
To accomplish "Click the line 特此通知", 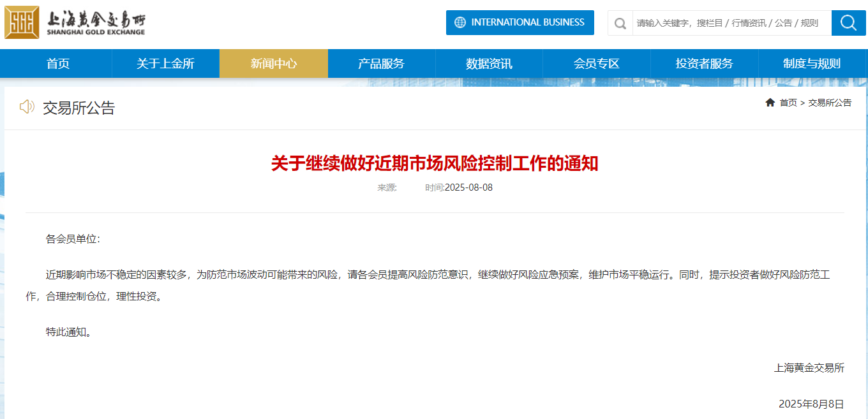I will [68, 332].
